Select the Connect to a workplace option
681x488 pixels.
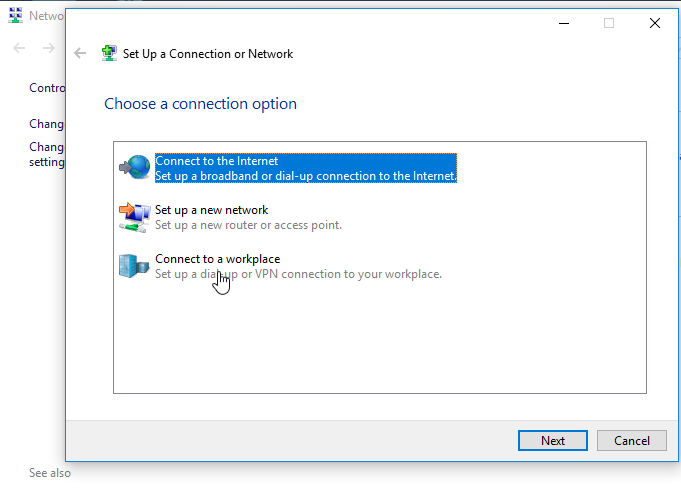point(298,266)
